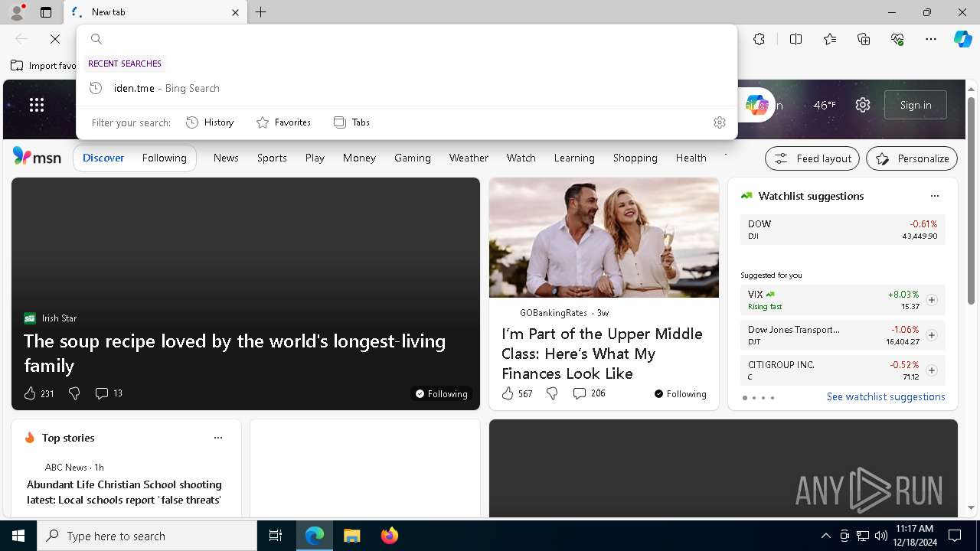Toggle Following on GOBankingRates article

(681, 394)
